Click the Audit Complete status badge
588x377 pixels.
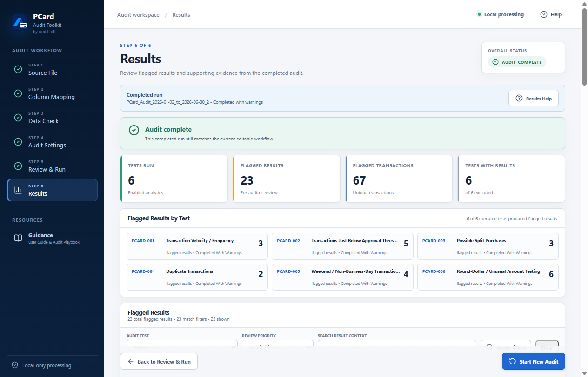(x=517, y=62)
